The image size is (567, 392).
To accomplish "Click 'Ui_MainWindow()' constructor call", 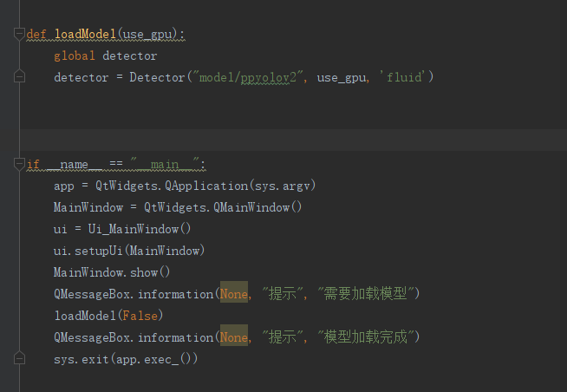I will click(x=140, y=229).
